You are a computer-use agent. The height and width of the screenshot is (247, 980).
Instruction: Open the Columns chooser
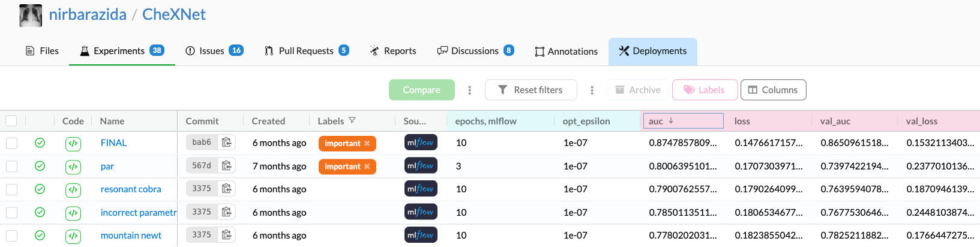[x=773, y=90]
